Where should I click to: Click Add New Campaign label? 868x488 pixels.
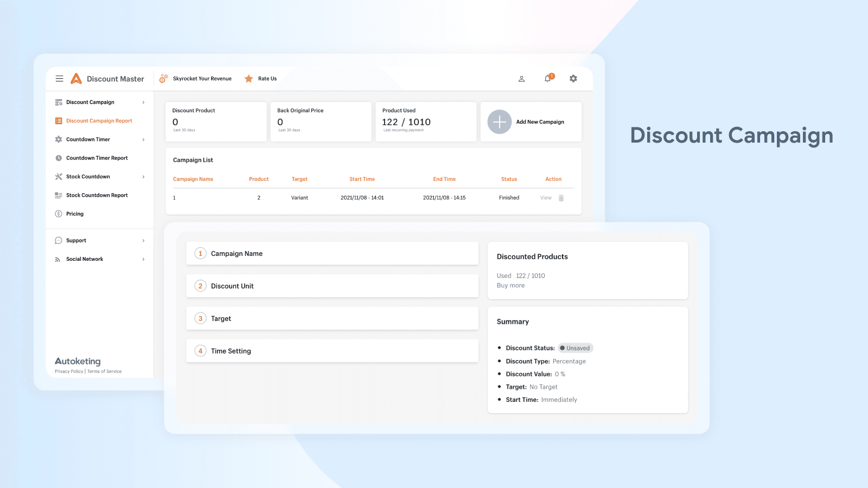pyautogui.click(x=540, y=122)
